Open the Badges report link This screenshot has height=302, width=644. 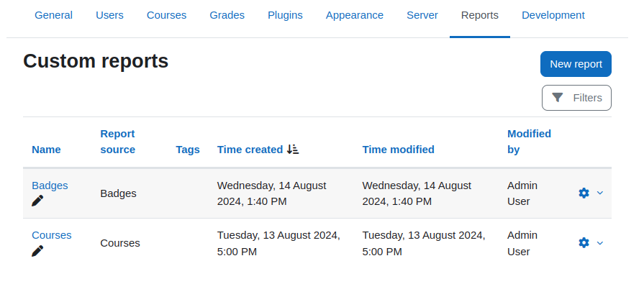50,186
